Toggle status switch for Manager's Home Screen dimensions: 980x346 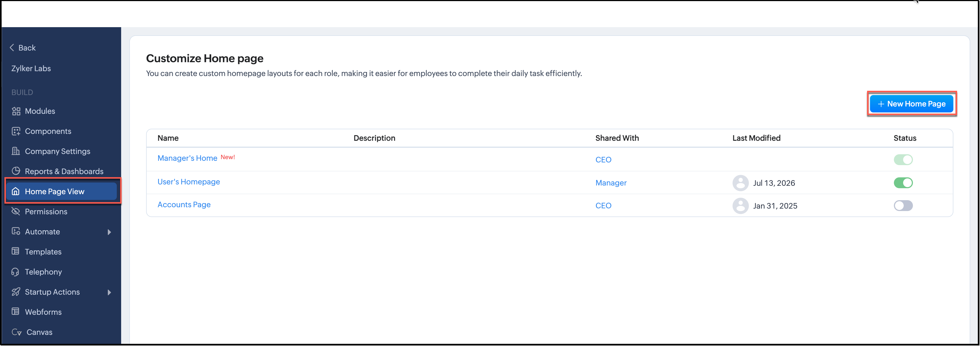coord(903,160)
